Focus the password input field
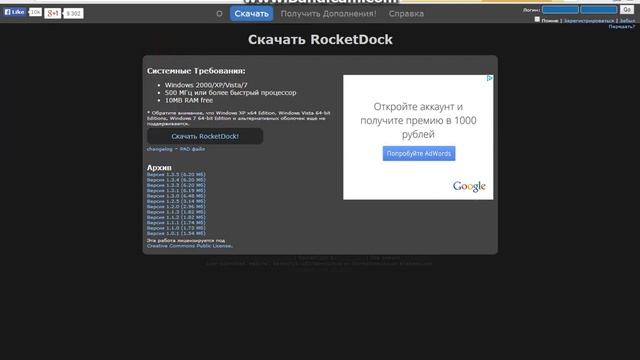 coord(599,9)
